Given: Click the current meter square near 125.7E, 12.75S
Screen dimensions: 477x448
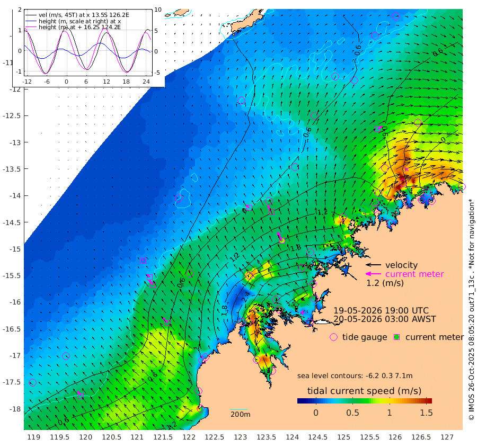Looking at the screenshot, I should tap(378, 129).
